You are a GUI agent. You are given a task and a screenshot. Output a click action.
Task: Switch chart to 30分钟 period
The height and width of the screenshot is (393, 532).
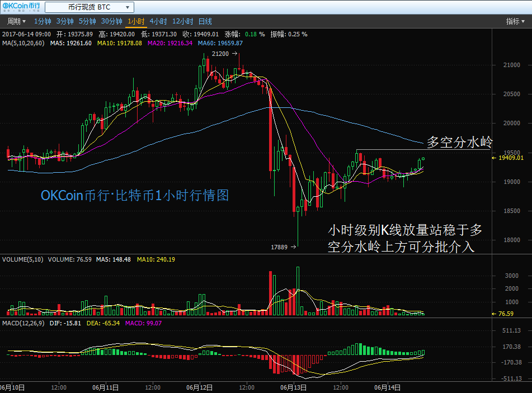(111, 21)
